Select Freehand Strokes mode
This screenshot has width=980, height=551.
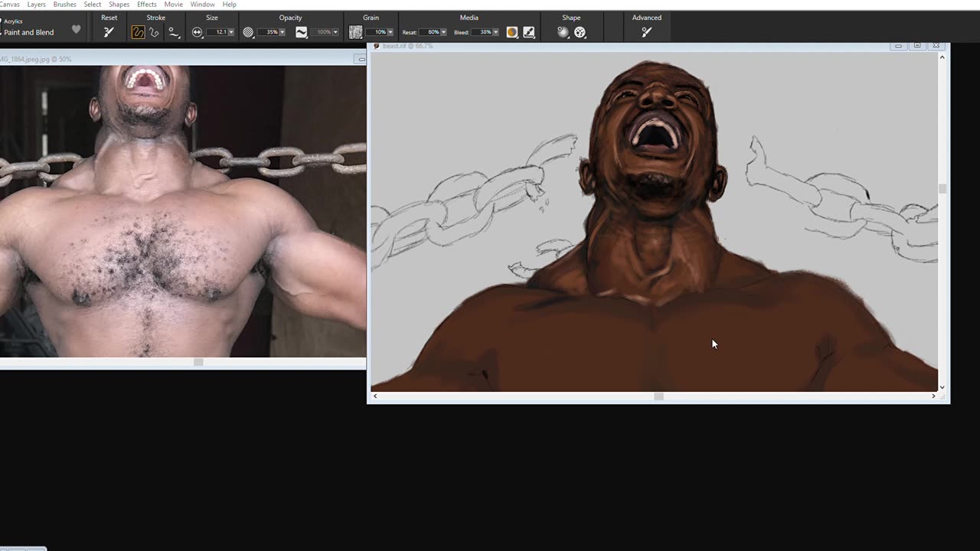[138, 32]
